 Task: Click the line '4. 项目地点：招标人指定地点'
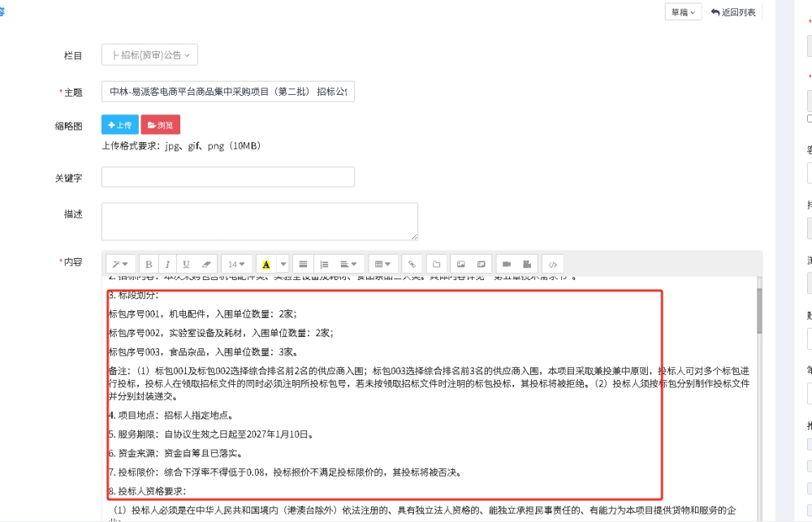coord(171,416)
